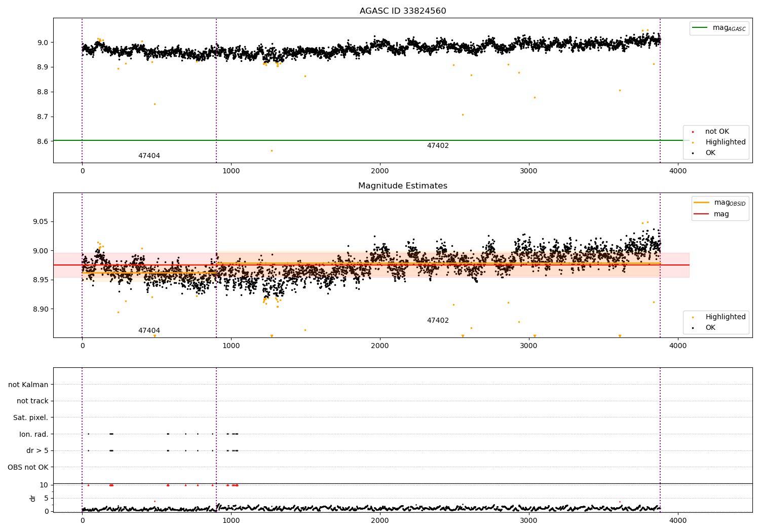
Task: Click the 'Sat. pixel.' row label
Action: [31, 417]
